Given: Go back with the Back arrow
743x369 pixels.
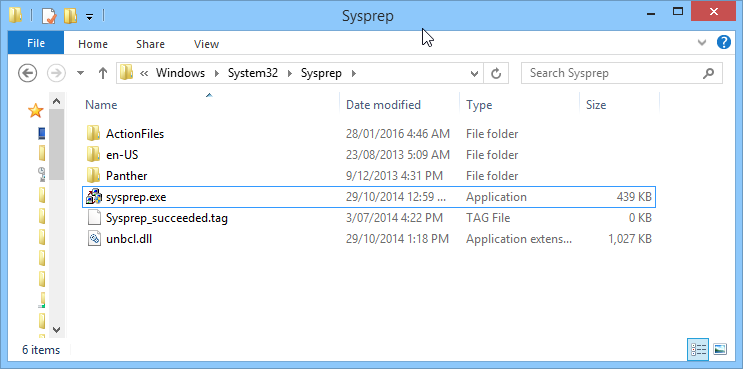Looking at the screenshot, I should tap(27, 73).
